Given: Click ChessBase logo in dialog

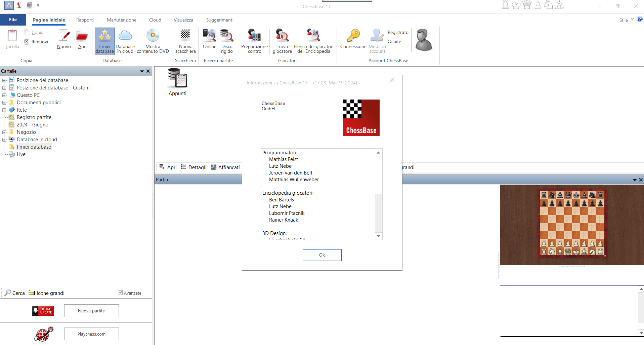Looking at the screenshot, I should pos(361,118).
